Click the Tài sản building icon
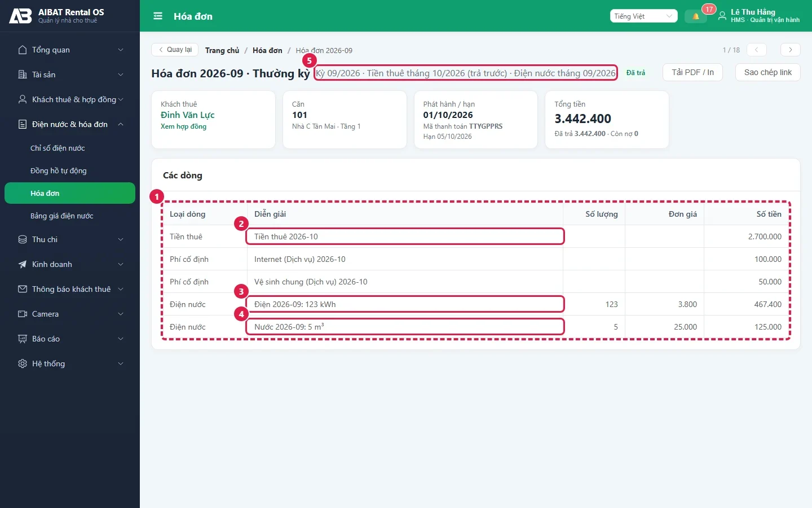Screen dimensions: 812x508 click(x=23, y=75)
